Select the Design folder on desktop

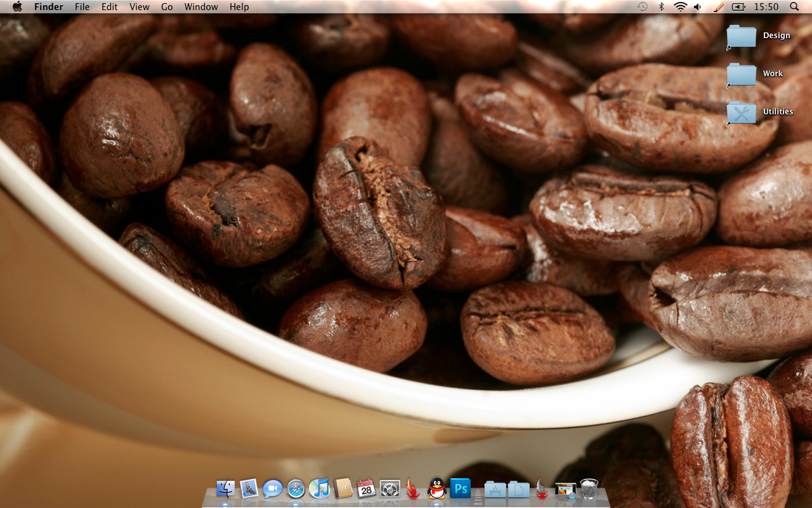click(741, 36)
